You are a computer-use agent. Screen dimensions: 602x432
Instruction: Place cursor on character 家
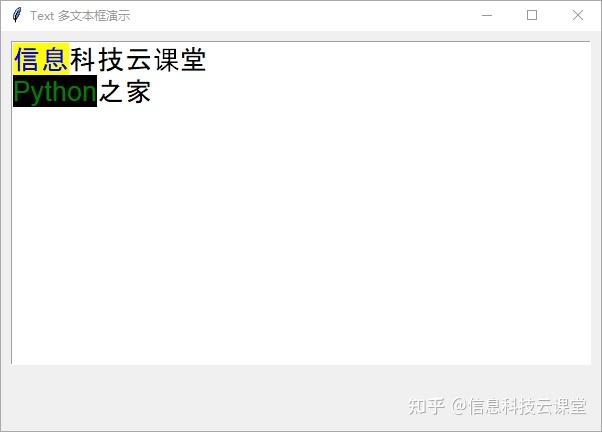click(139, 91)
